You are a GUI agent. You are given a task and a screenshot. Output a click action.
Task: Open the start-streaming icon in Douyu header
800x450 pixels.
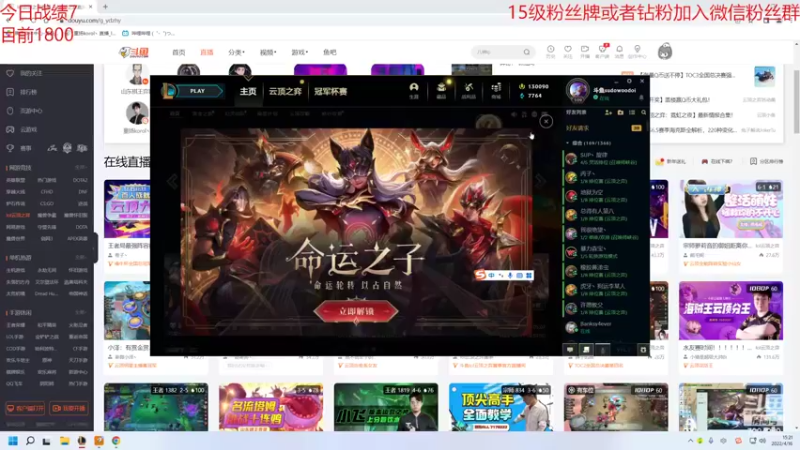coord(585,51)
